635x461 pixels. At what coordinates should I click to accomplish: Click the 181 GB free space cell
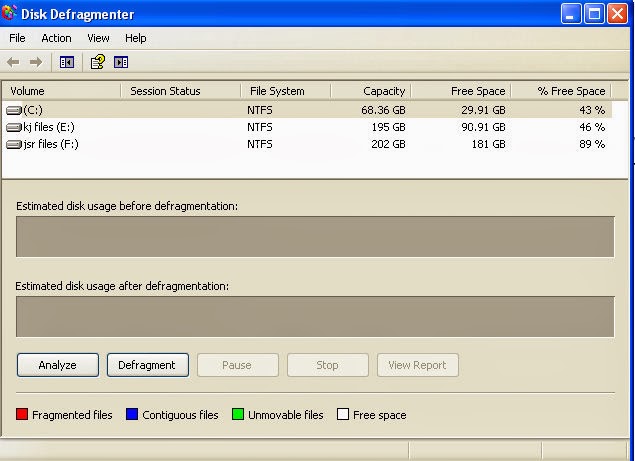(488, 145)
